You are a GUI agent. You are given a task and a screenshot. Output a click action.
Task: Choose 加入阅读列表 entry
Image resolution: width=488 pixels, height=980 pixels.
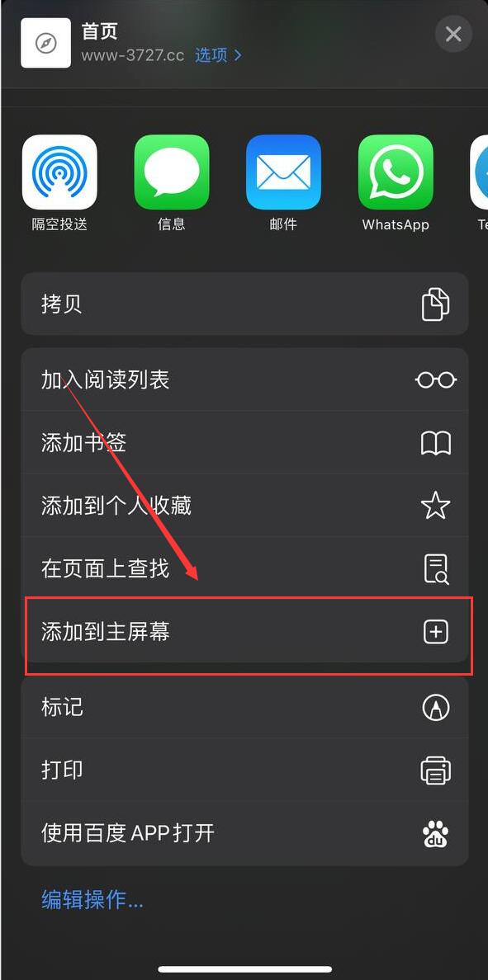tap(244, 379)
